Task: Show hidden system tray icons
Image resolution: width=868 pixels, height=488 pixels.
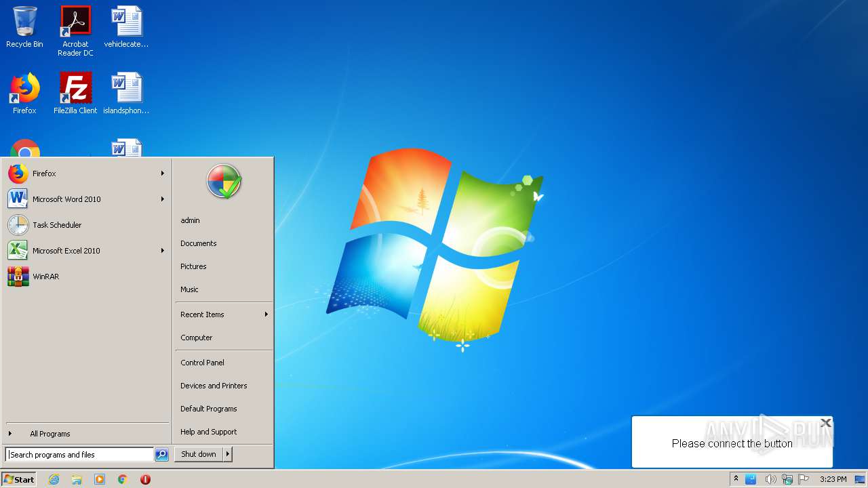Action: (736, 479)
